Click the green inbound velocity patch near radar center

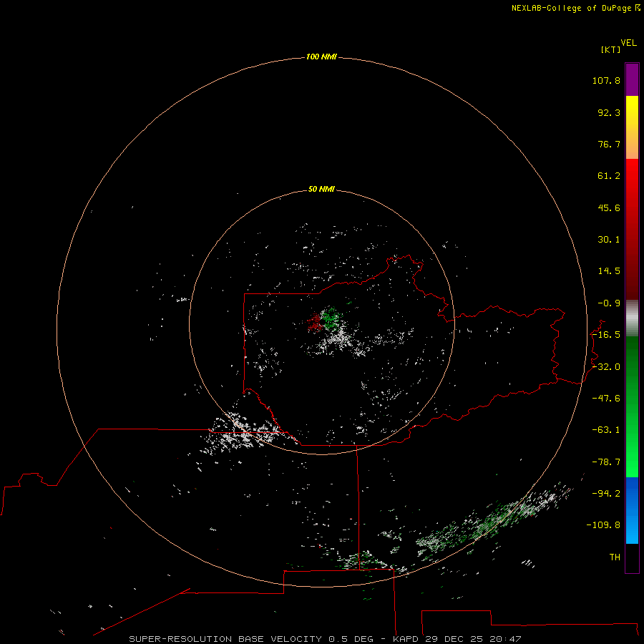click(331, 318)
